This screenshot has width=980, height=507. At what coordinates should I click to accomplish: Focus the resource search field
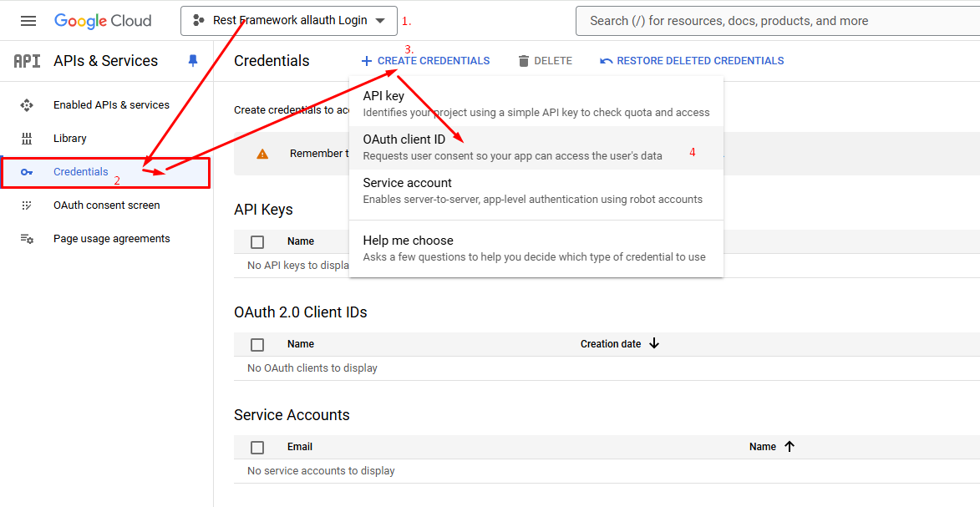click(x=777, y=21)
